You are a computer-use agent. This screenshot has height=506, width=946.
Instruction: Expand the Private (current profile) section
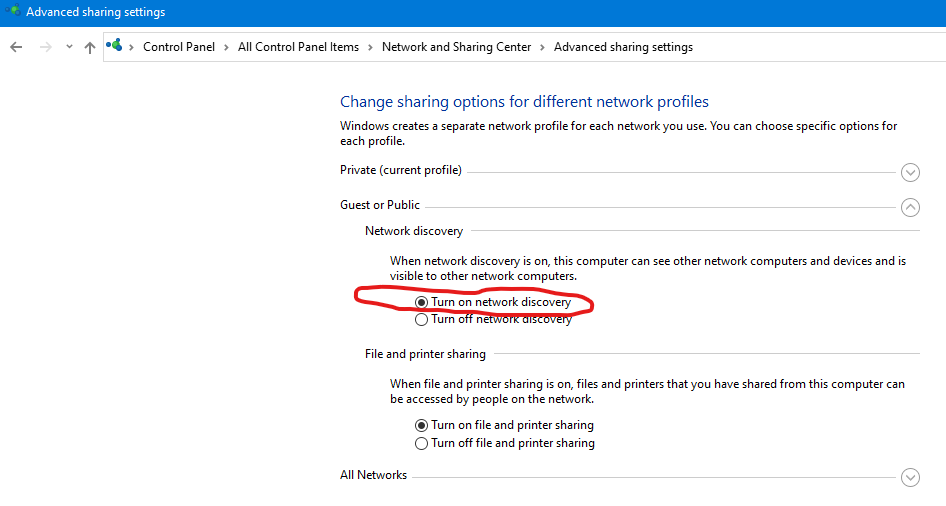point(910,172)
